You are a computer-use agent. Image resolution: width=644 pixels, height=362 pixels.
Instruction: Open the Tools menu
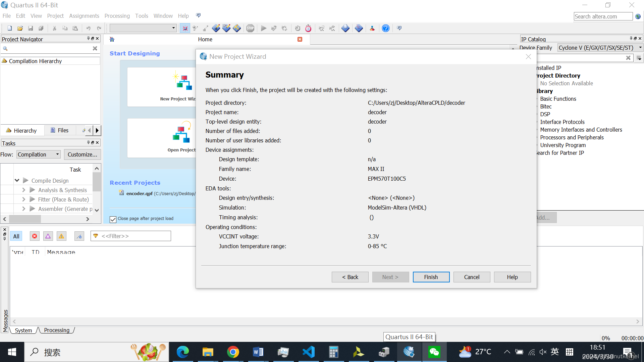(142, 16)
